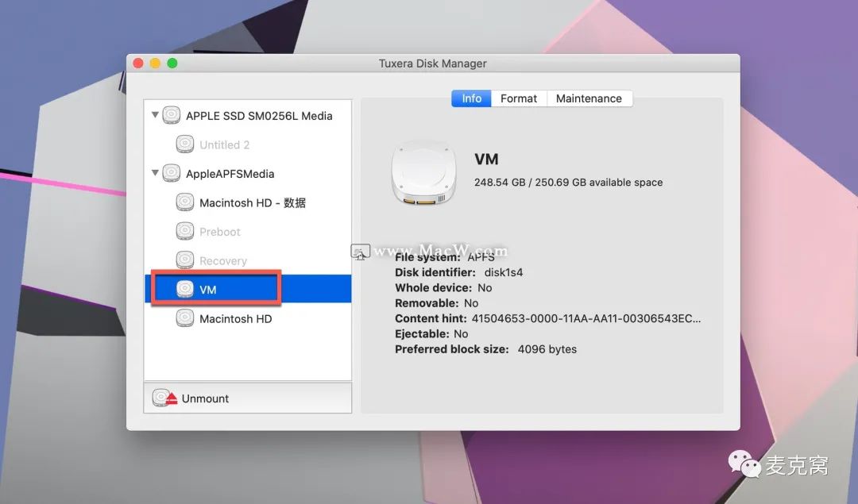This screenshot has height=504, width=858.
Task: Open the Format tab
Action: point(519,98)
